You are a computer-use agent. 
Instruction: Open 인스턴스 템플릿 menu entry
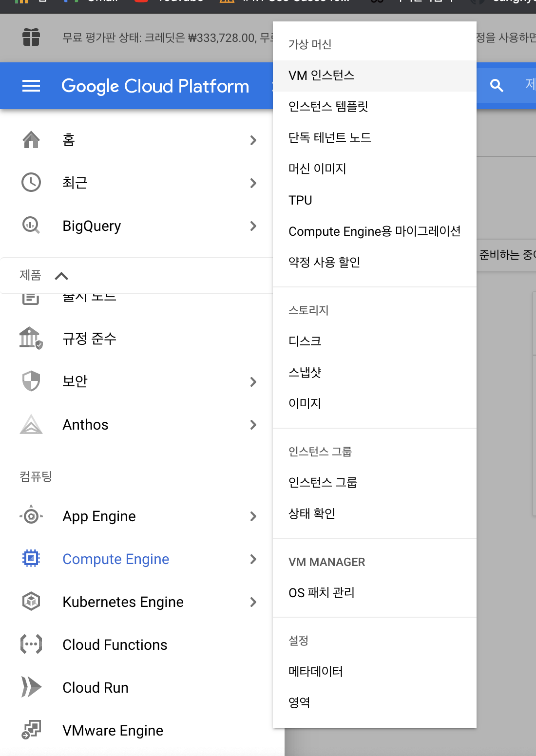click(375, 106)
